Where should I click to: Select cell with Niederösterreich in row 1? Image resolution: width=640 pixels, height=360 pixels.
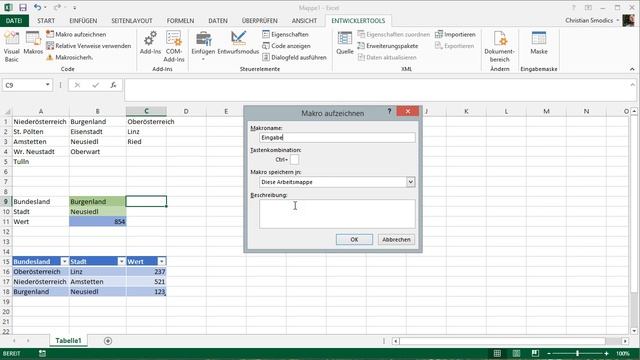click(x=40, y=122)
